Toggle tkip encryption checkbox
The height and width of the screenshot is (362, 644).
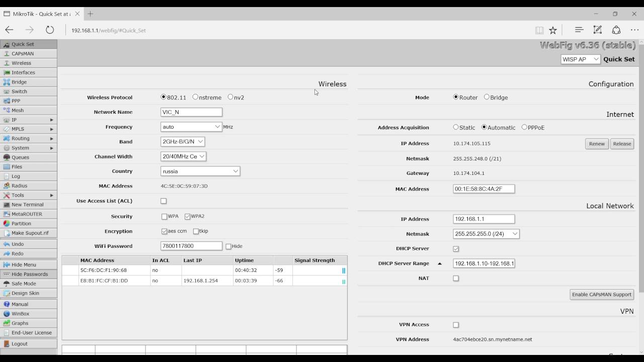pos(196,231)
